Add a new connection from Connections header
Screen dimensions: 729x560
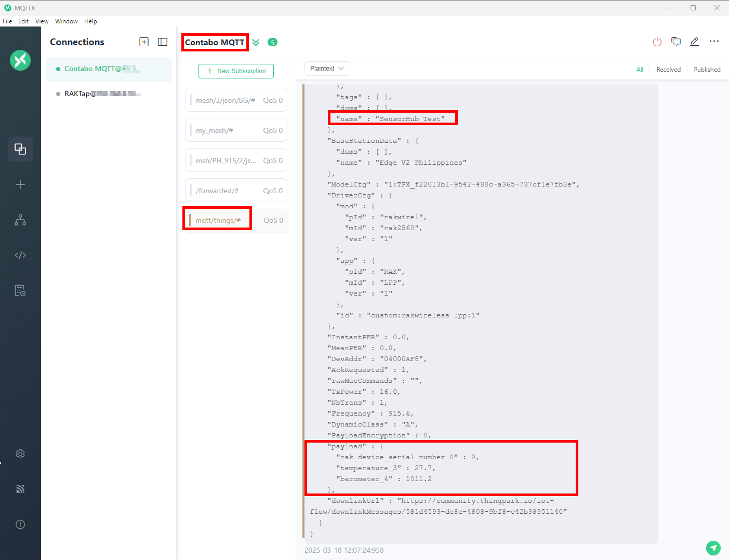144,42
